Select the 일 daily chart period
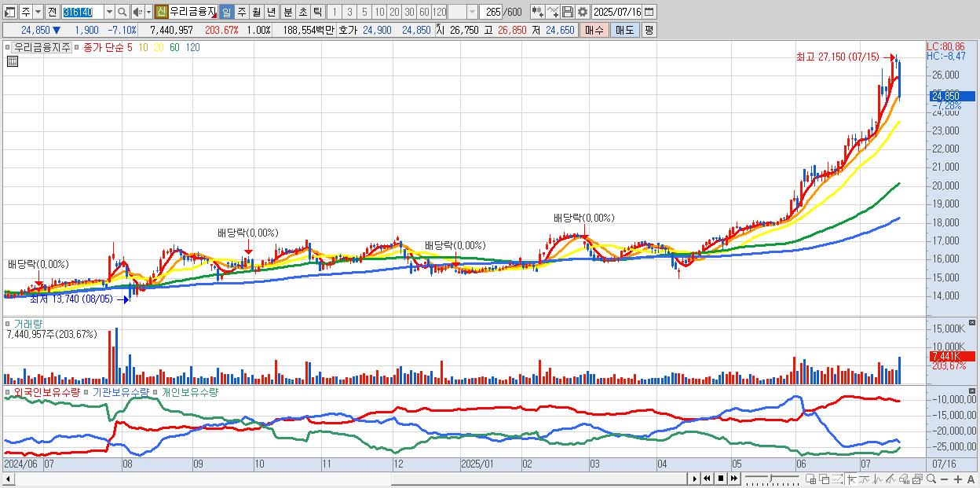 point(226,13)
